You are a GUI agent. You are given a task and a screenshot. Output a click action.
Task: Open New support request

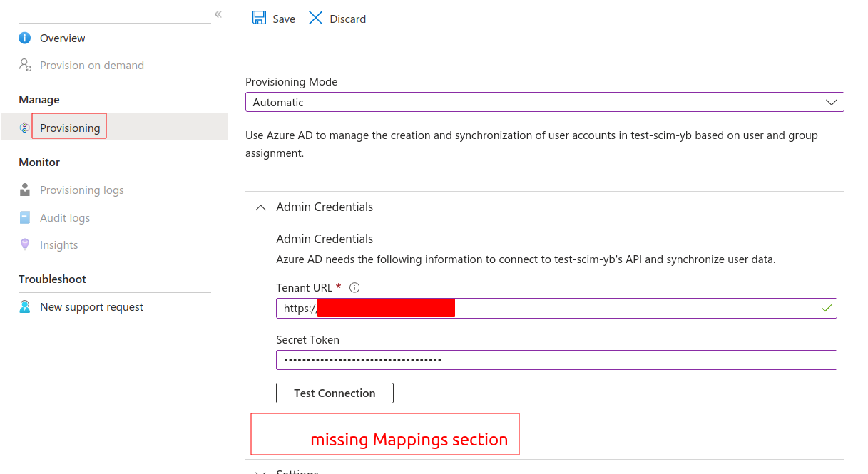click(91, 306)
